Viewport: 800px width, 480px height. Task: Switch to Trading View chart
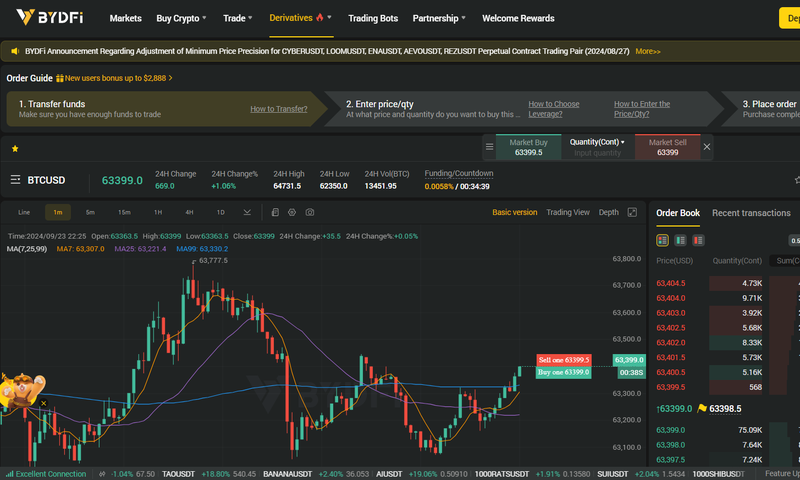click(x=568, y=212)
